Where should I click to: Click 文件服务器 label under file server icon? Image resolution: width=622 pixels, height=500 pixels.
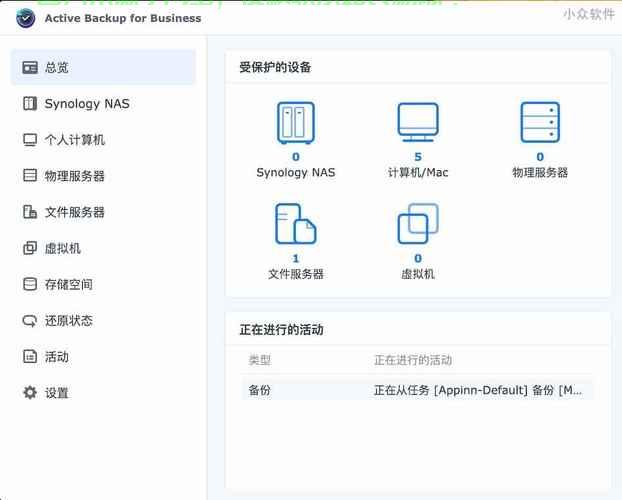click(296, 274)
